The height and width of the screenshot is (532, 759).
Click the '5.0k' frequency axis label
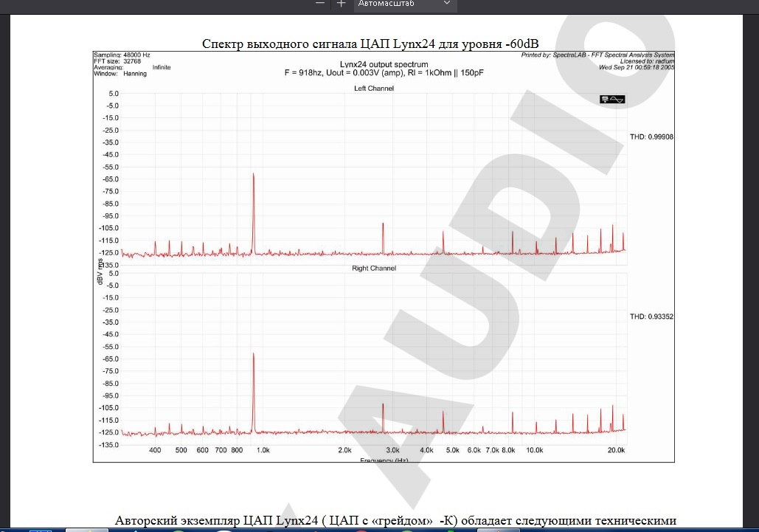click(453, 450)
